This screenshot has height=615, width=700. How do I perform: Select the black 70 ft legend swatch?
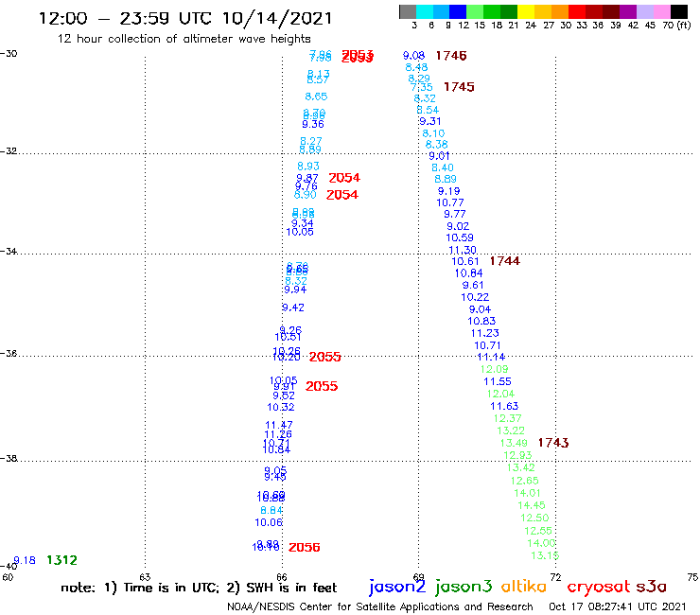(x=678, y=11)
